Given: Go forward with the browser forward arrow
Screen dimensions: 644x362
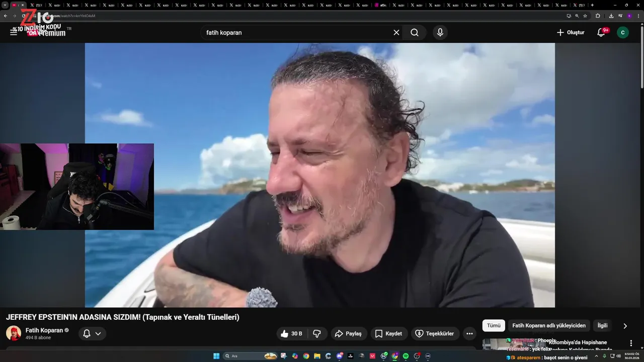Looking at the screenshot, I should pos(14,16).
